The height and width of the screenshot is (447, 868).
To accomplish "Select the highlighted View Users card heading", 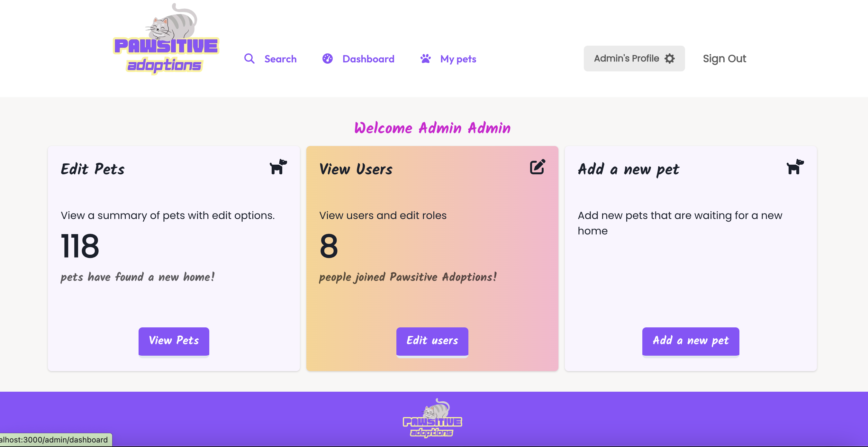I will click(356, 169).
